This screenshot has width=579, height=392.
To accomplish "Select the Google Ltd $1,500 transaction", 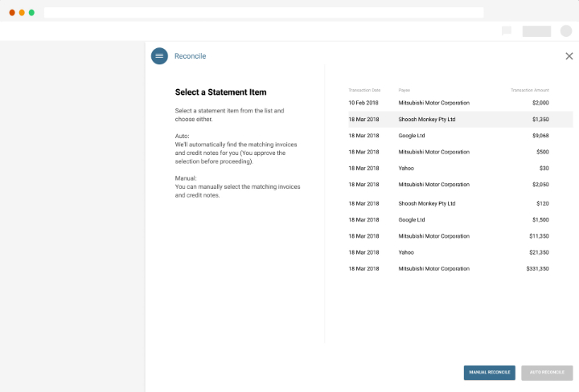I will (449, 219).
